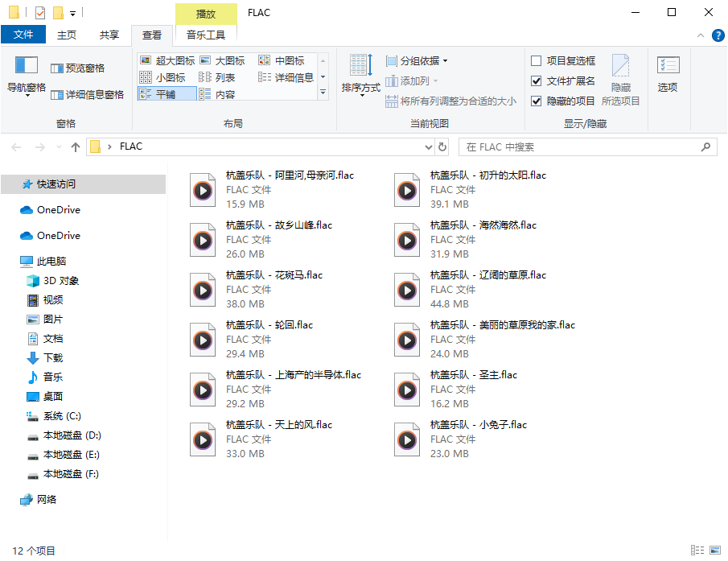Viewport: 728px width, 561px height.
Task: Open the address bar history dropdown
Action: [429, 146]
